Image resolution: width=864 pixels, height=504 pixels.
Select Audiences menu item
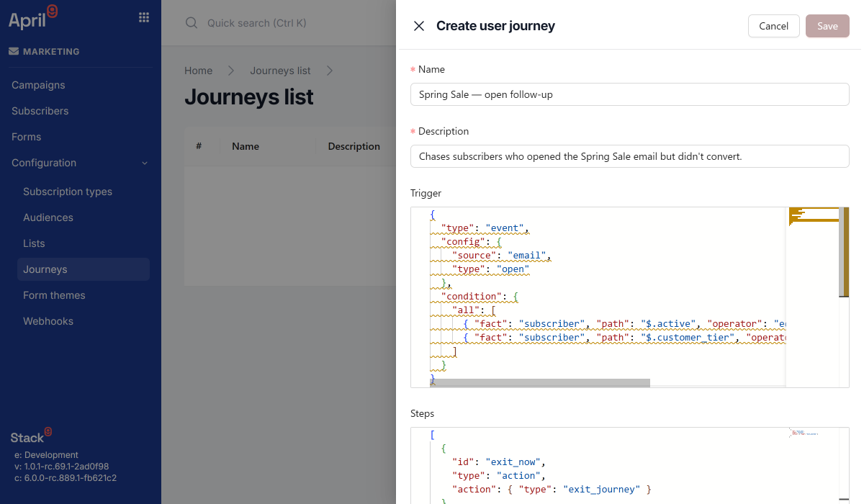coord(48,217)
